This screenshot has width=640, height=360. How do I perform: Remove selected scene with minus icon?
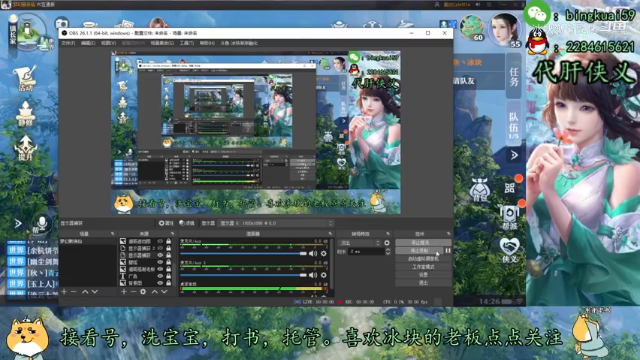[x=74, y=291]
